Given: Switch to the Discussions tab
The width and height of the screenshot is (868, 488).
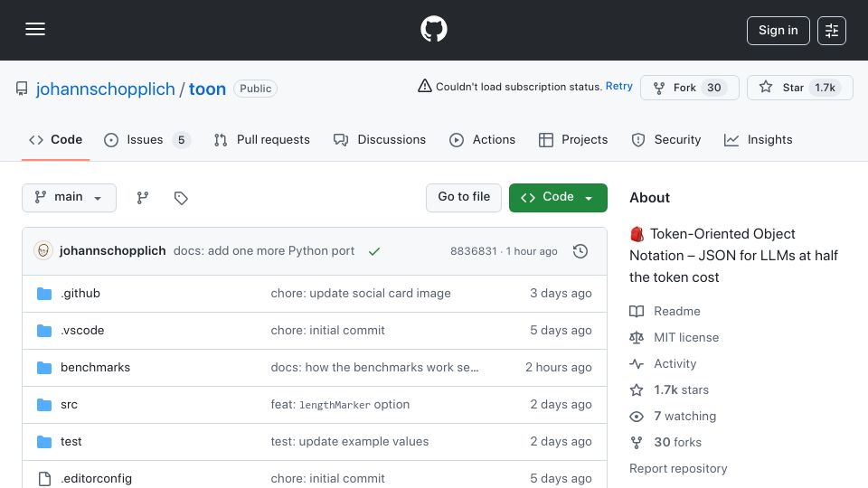Looking at the screenshot, I should (379, 140).
